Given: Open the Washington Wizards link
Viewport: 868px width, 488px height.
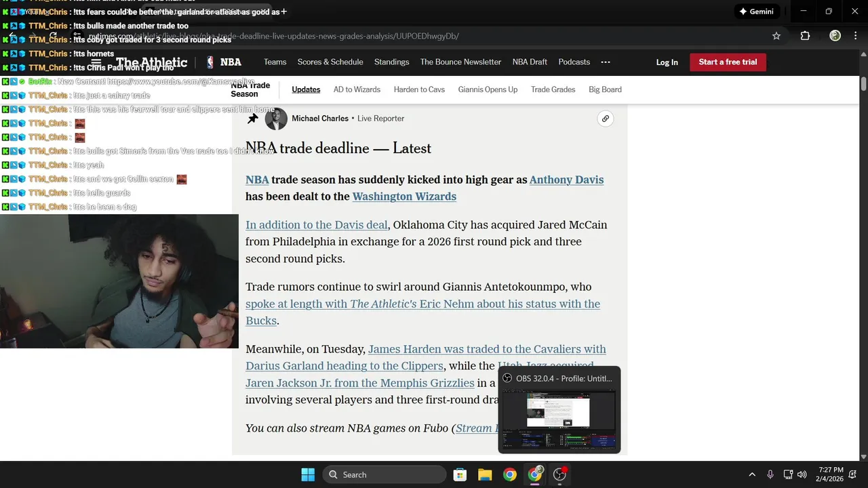Looking at the screenshot, I should [x=404, y=197].
